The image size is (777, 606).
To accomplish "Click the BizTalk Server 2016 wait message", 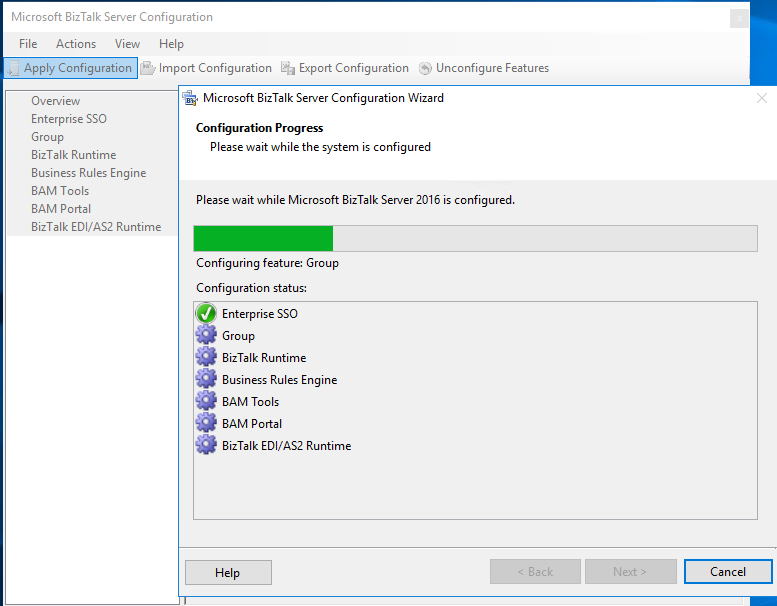I will (355, 200).
